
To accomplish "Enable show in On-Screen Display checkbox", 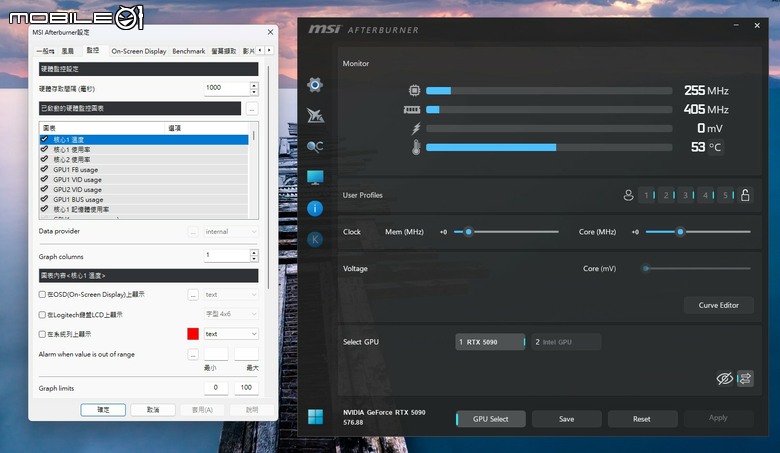I will [x=42, y=294].
